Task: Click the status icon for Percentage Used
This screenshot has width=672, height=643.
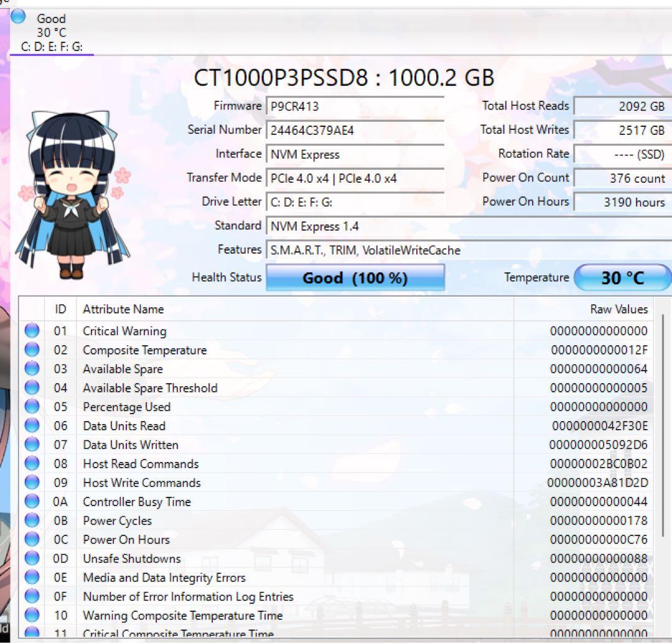Action: tap(32, 406)
